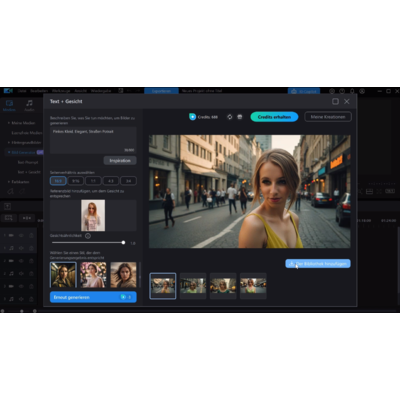400x400 pixels.
Task: Lock audio track 1
Action: click(31, 248)
